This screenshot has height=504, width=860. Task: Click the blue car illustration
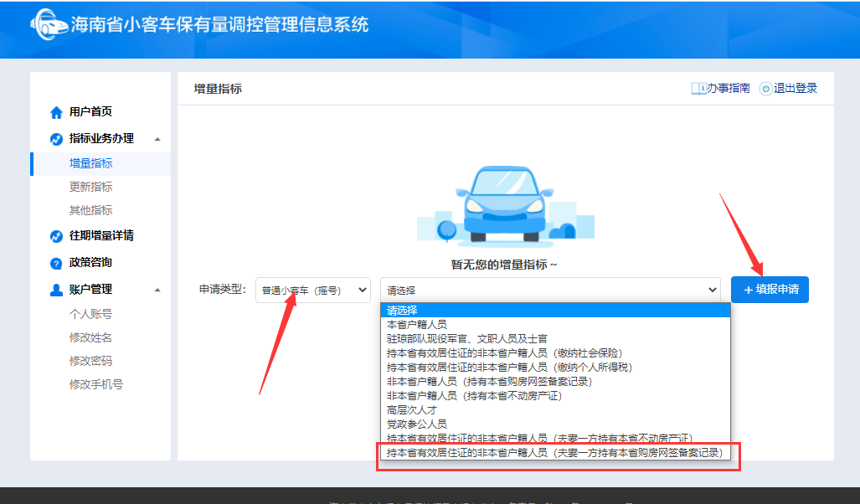coord(505,204)
